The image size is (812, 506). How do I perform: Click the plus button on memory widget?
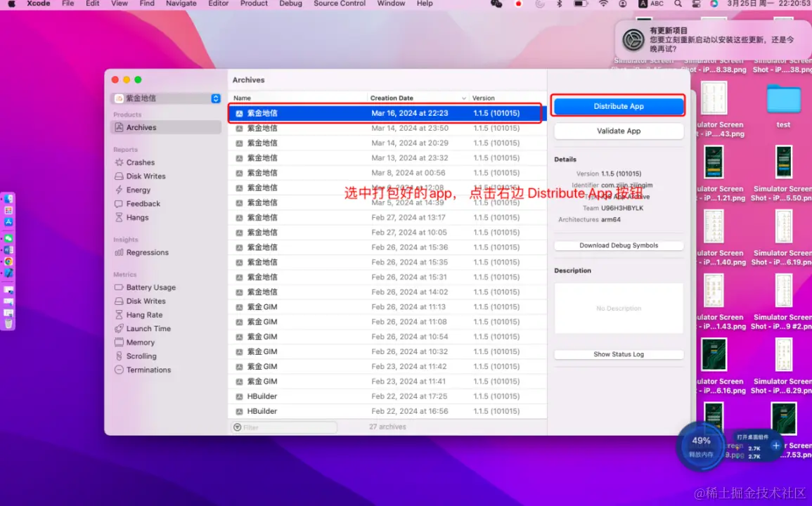pyautogui.click(x=775, y=446)
